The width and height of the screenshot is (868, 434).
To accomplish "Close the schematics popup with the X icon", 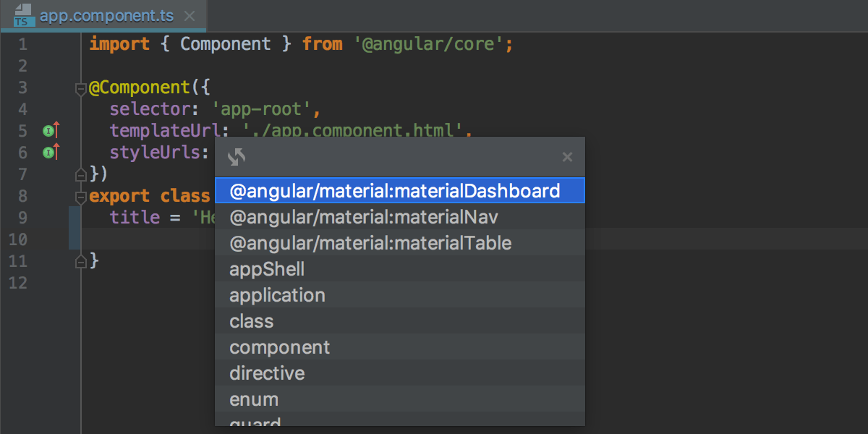I will pos(567,156).
